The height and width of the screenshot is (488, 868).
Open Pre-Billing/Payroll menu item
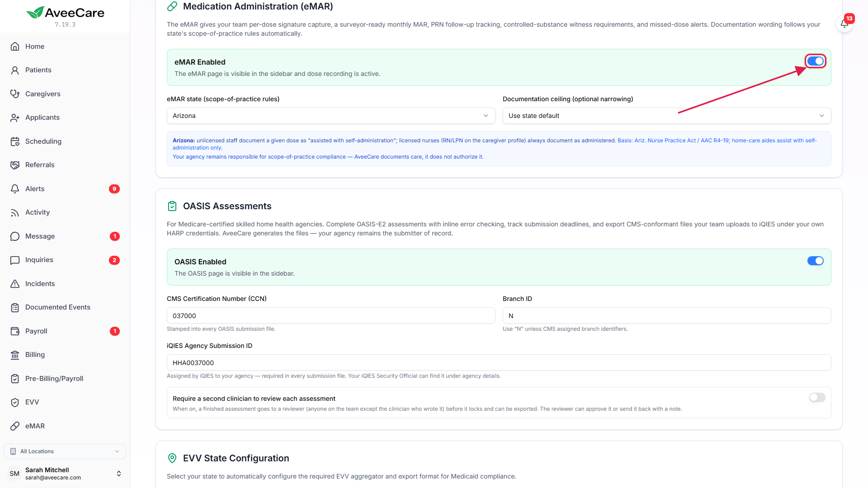[54, 379]
